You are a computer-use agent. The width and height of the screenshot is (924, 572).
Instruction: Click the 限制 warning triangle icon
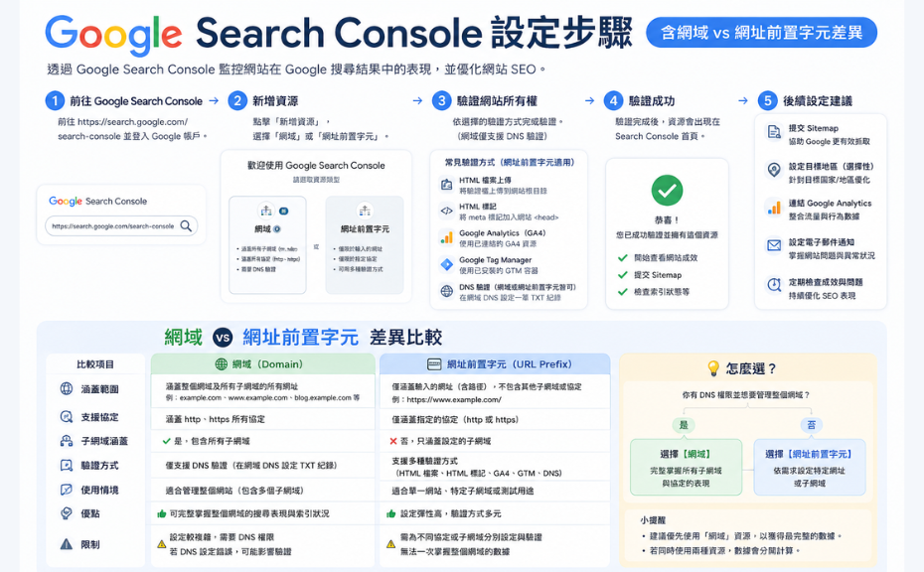(x=67, y=544)
